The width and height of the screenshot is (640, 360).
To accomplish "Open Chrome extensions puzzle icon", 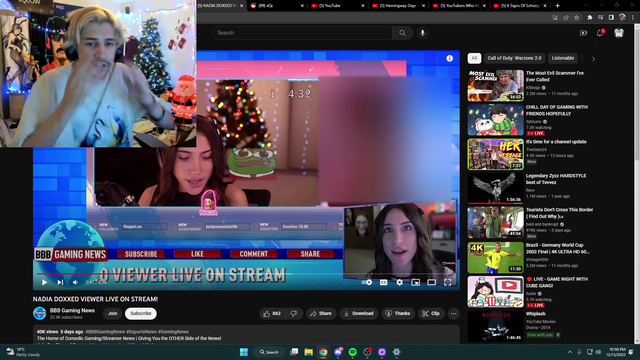I will click(x=590, y=18).
